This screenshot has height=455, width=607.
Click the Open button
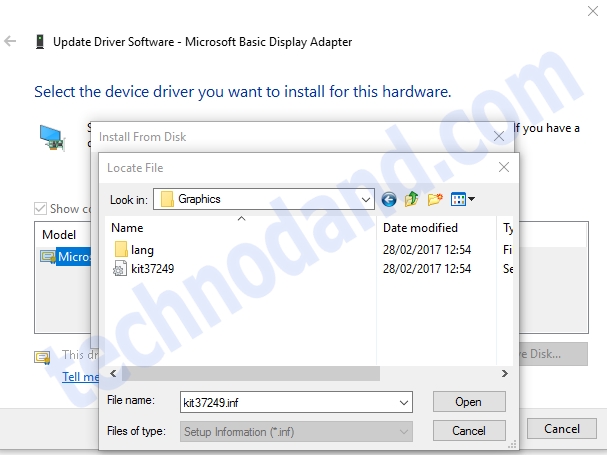click(x=469, y=402)
